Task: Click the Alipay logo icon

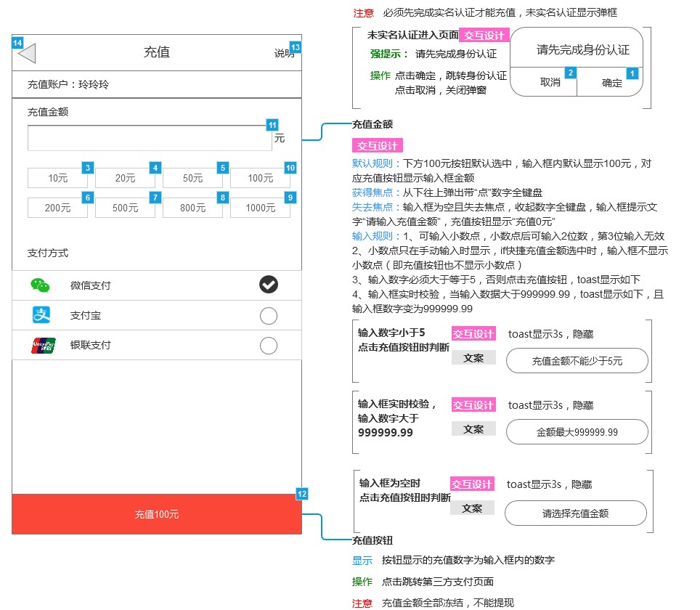Action: tap(41, 315)
